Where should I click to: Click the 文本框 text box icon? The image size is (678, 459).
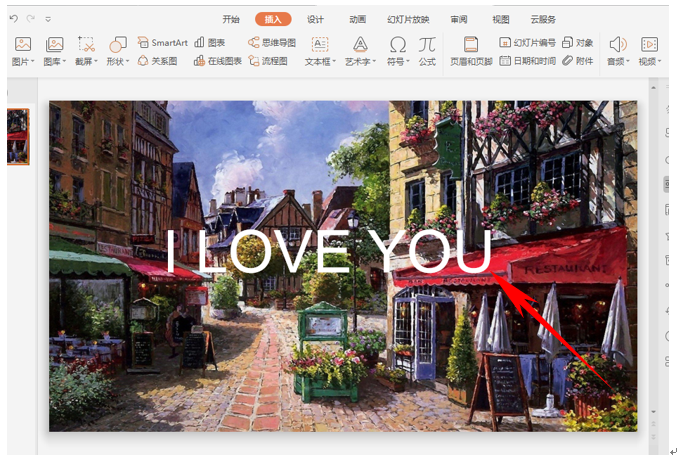[x=320, y=45]
